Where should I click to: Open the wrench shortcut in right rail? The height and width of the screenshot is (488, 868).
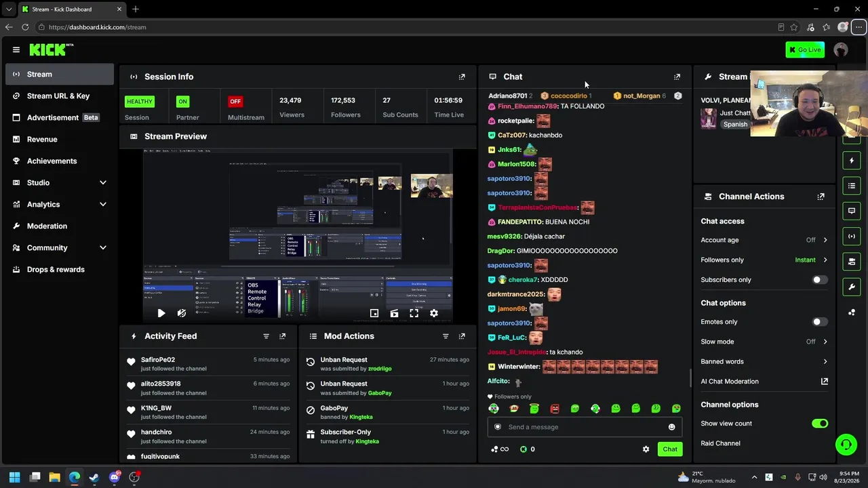click(x=852, y=287)
